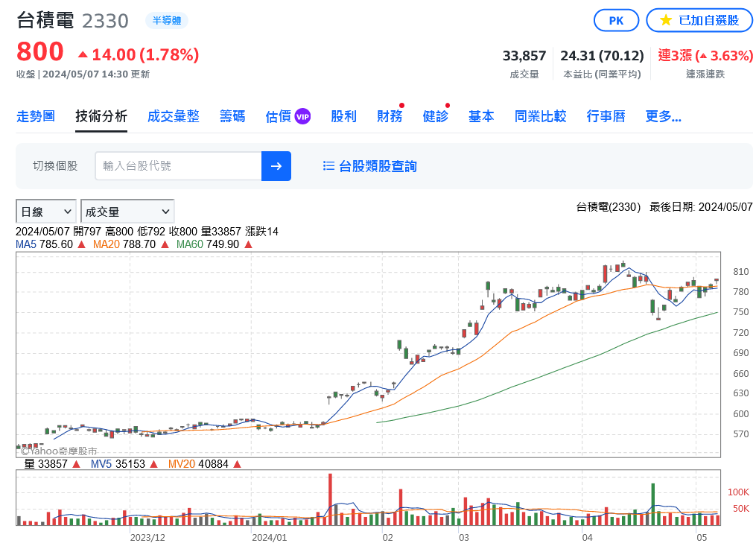This screenshot has height=546, width=756.
Task: Click the stock name 台積電 heading
Action: 45,21
